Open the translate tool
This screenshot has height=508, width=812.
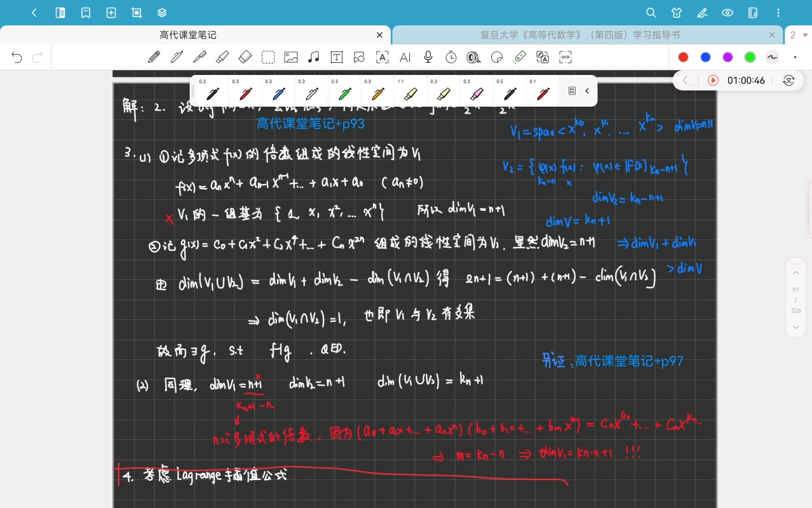pos(543,57)
